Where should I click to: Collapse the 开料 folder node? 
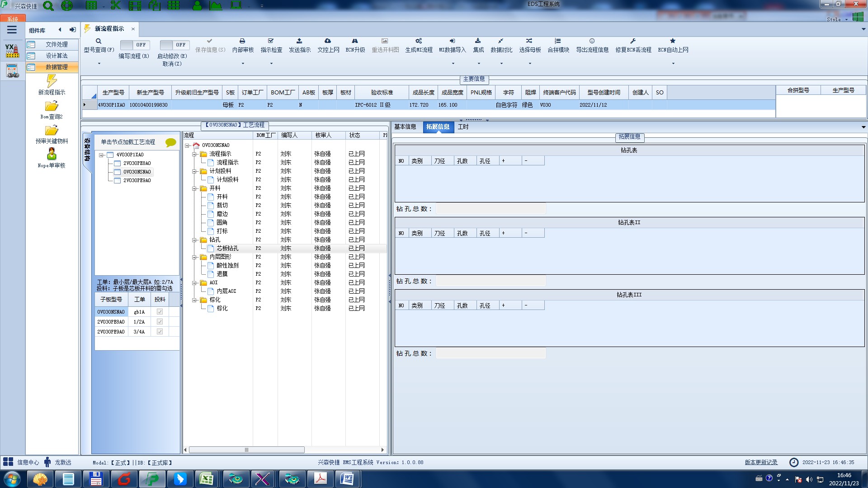point(194,188)
